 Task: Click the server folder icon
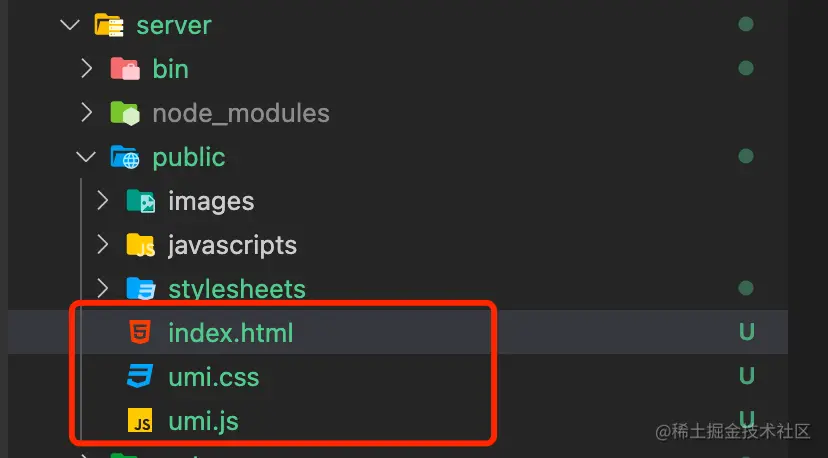coord(108,25)
